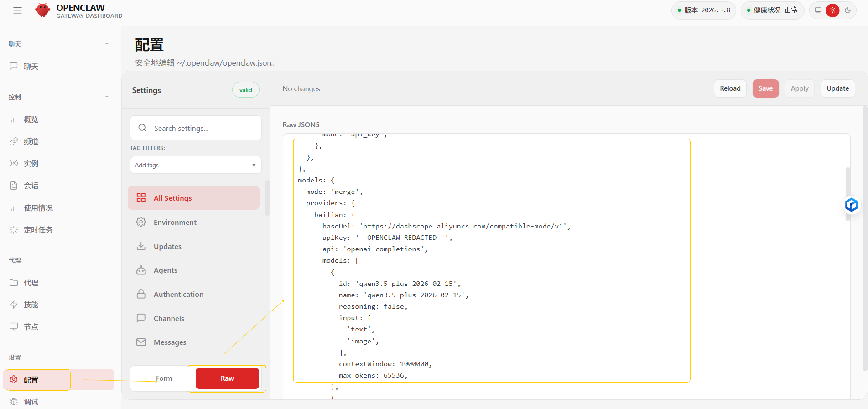This screenshot has width=868, height=409.
Task: Click the Apply button
Action: (799, 88)
